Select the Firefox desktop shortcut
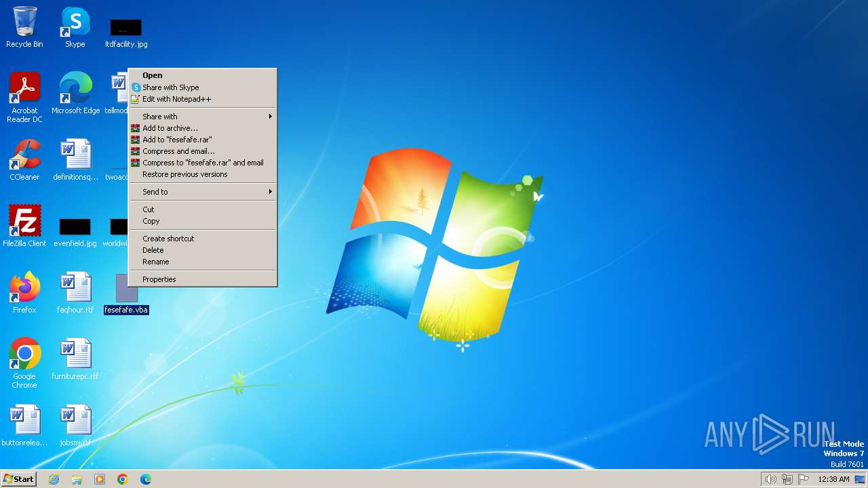The height and width of the screenshot is (488, 868). [x=24, y=293]
